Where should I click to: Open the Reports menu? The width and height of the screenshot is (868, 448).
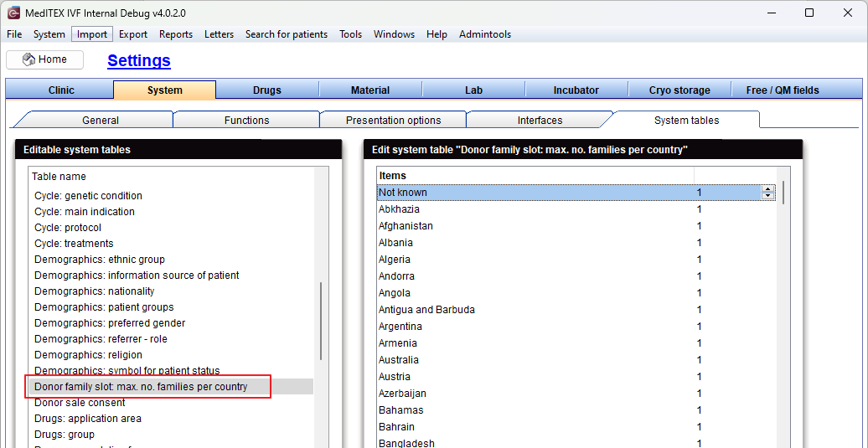click(176, 34)
